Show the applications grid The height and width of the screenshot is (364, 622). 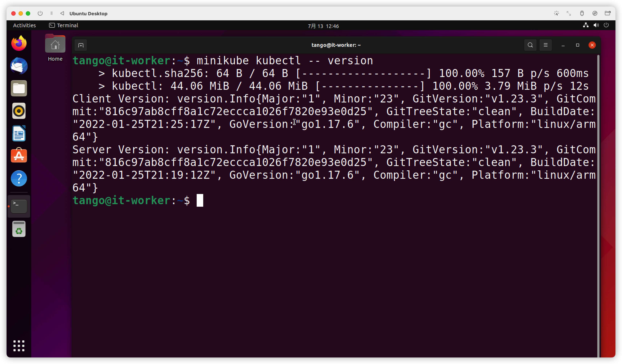(x=19, y=346)
